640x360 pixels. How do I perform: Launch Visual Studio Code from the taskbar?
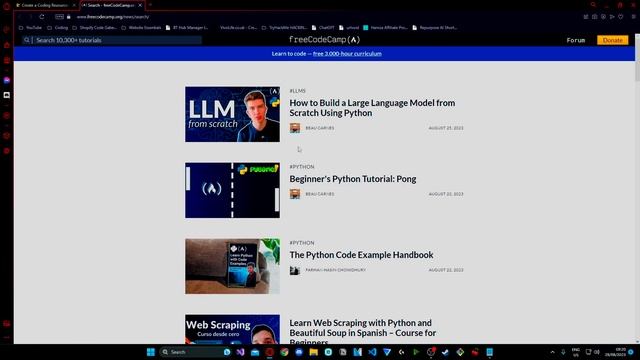tap(372, 352)
